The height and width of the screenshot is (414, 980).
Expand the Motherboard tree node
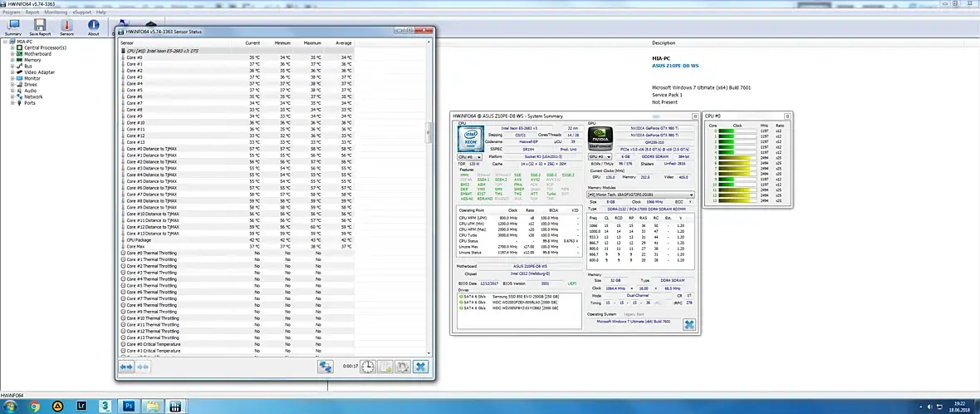tap(12, 54)
